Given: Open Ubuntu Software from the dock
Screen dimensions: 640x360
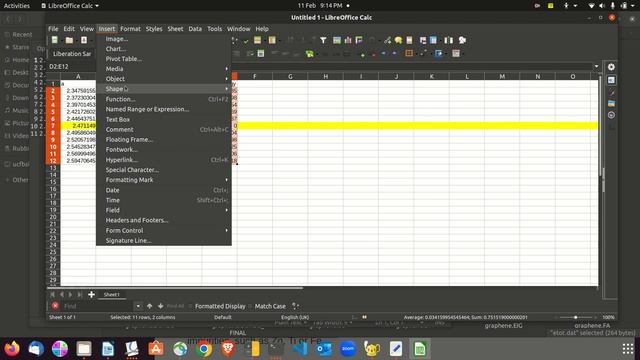Looking at the screenshot, I should pos(156,349).
